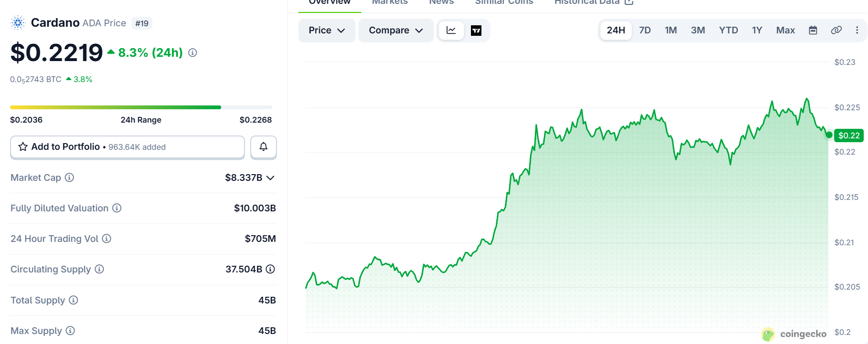Click the $0.2036 24h low value
Image resolution: width=868 pixels, height=344 pixels.
point(26,120)
